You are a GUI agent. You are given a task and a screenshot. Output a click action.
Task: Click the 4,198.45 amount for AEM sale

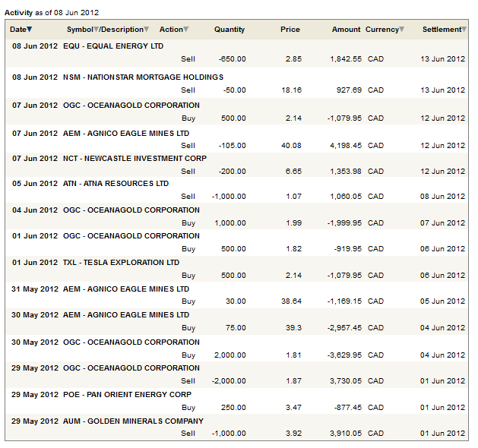pyautogui.click(x=347, y=146)
